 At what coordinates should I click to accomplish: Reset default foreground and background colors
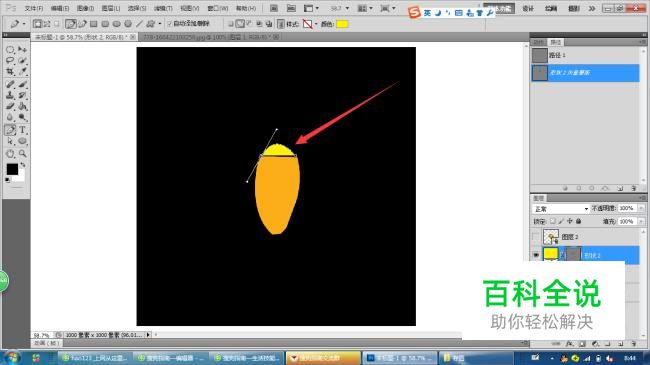pyautogui.click(x=7, y=180)
